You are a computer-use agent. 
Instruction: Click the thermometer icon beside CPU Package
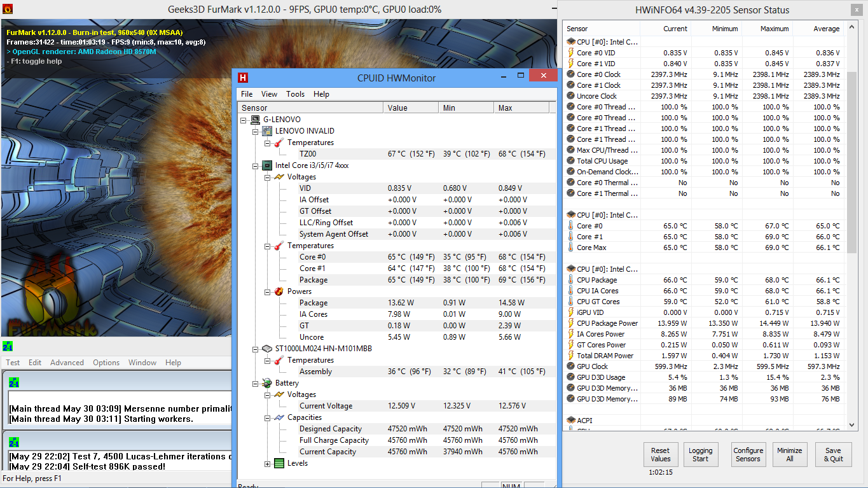pos(570,280)
